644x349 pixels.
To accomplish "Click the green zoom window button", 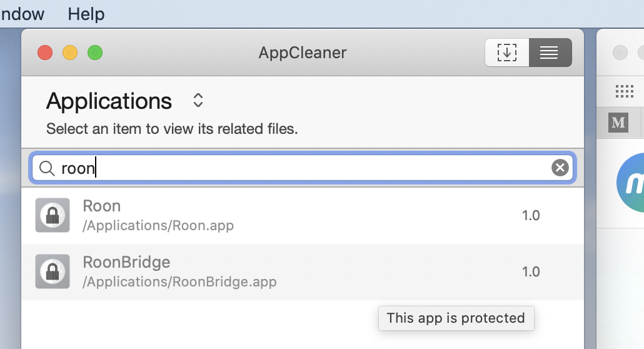I will [x=95, y=53].
